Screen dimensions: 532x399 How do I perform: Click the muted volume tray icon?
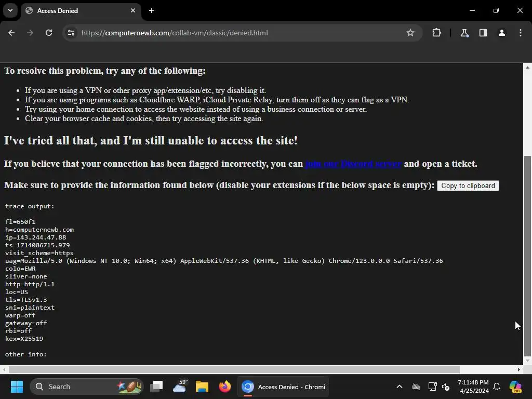pyautogui.click(x=446, y=387)
